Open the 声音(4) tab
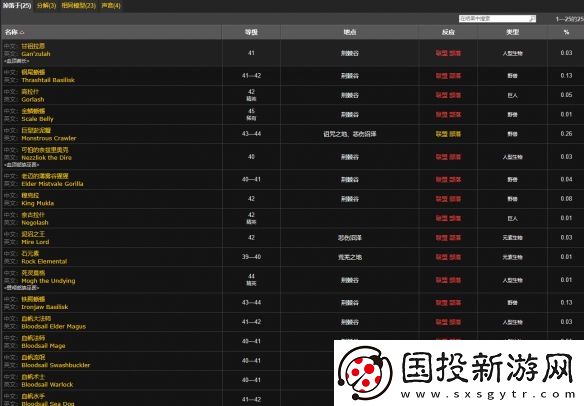This screenshot has width=584, height=406. [x=111, y=6]
